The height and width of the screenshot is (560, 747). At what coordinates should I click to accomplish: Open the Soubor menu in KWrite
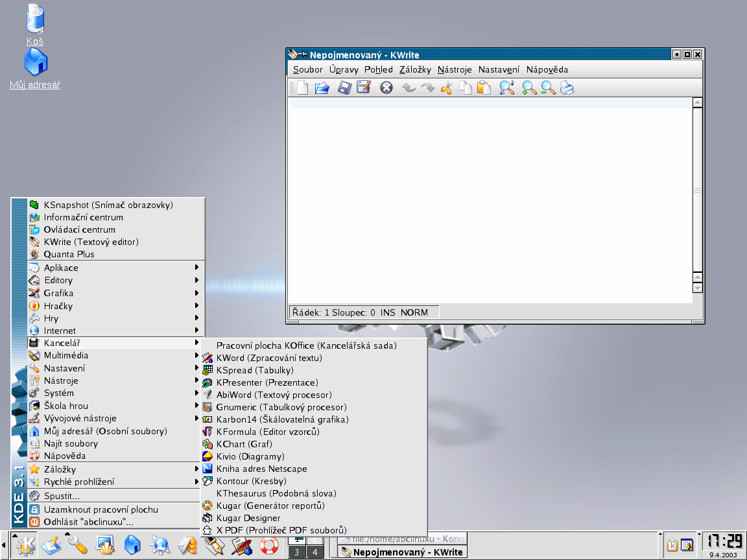click(308, 69)
